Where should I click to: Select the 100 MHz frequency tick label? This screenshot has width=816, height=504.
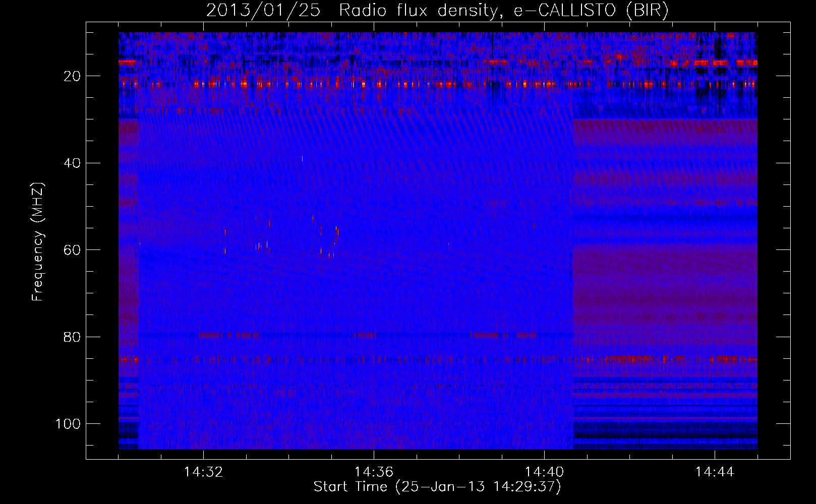point(68,423)
